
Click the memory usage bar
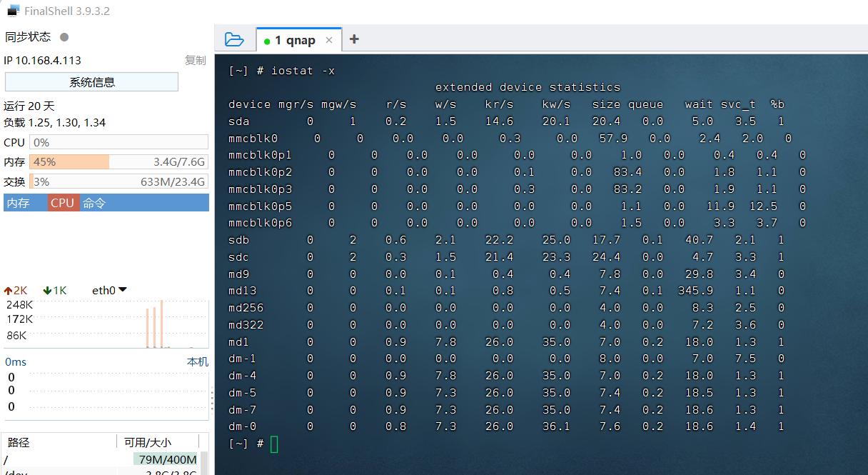point(118,162)
